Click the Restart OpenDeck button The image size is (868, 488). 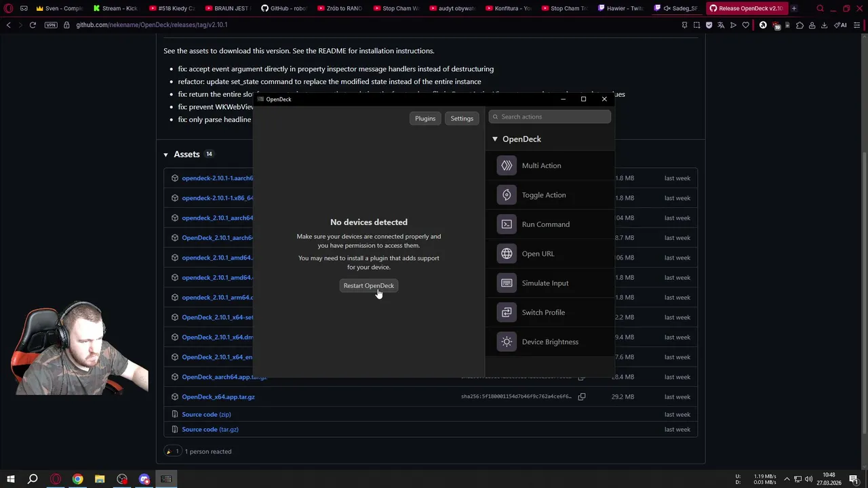[368, 285]
